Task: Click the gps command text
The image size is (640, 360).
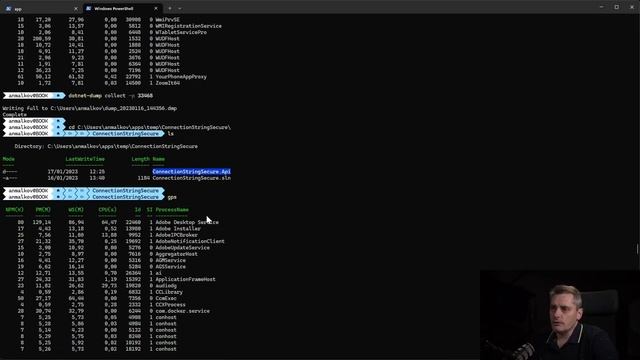Action: click(x=172, y=197)
